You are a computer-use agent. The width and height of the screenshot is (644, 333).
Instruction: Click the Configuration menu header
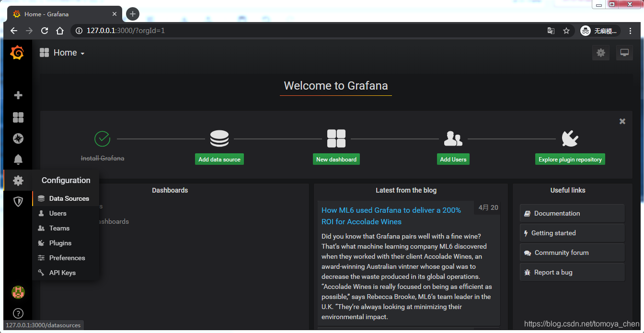pos(66,180)
